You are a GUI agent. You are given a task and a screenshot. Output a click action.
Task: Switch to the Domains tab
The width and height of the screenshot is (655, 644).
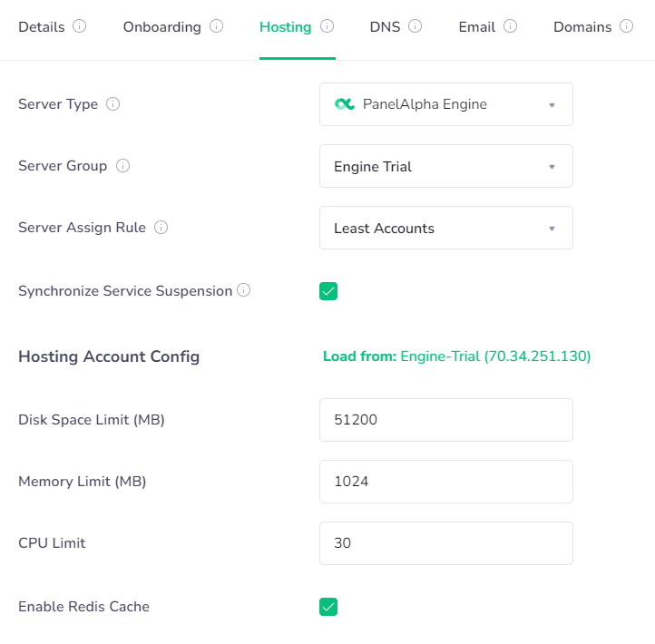click(x=582, y=26)
